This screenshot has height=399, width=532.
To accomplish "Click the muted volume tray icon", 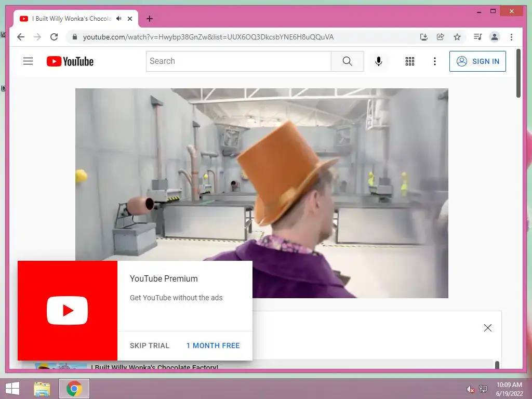I will point(471,389).
